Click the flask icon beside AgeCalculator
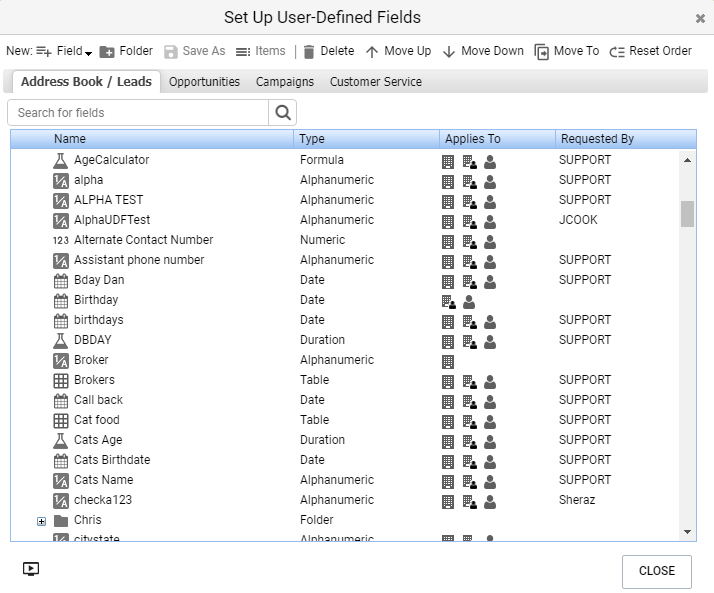 tap(60, 160)
